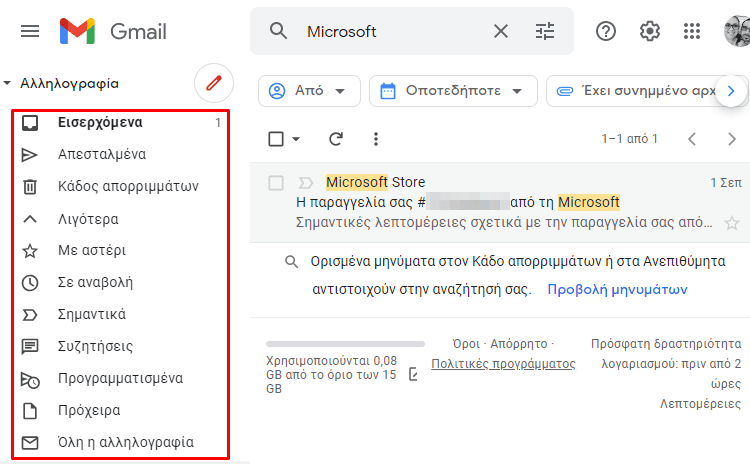Refresh the message list
This screenshot has height=472, width=750.
[336, 139]
